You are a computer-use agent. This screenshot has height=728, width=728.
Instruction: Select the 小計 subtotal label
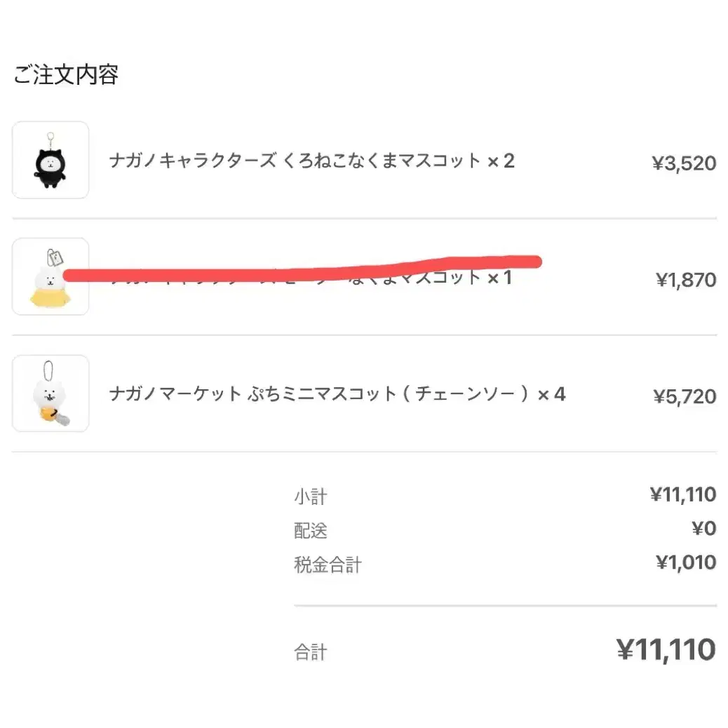click(310, 497)
